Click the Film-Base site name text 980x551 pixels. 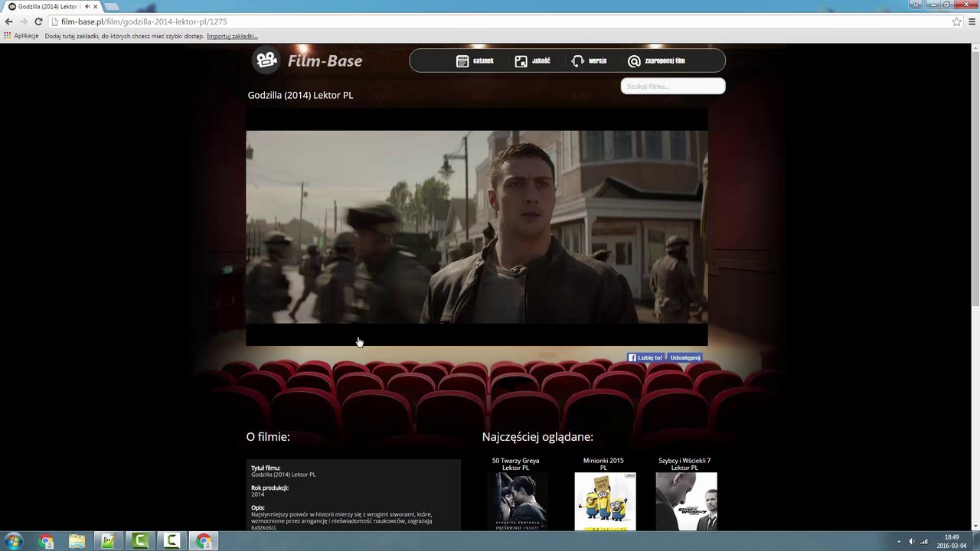(x=325, y=60)
